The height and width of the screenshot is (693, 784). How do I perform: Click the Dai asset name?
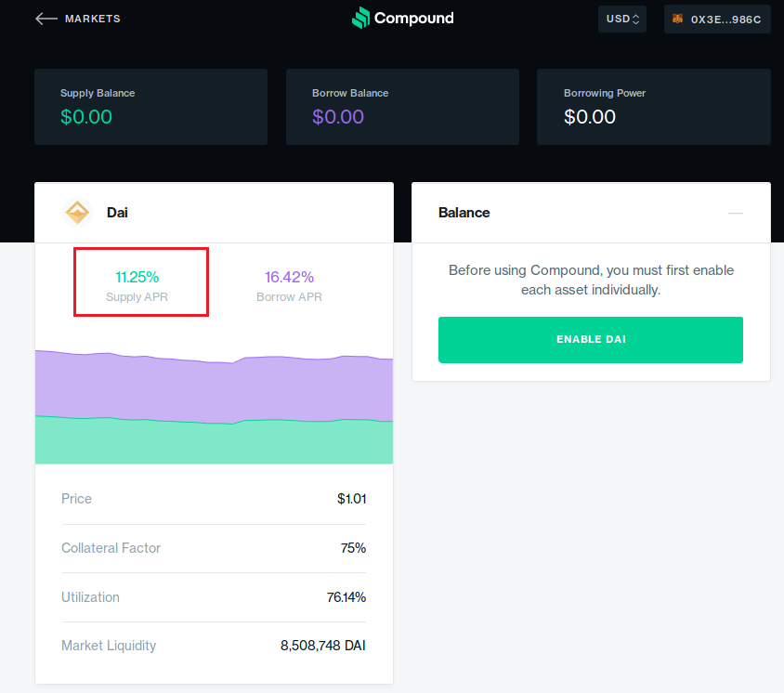117,213
